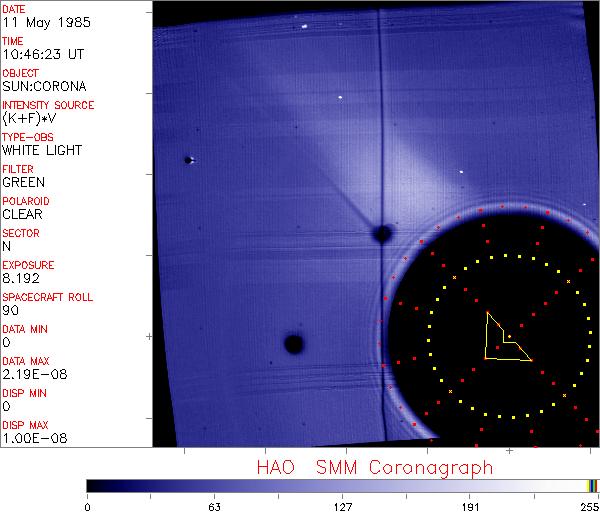Click the 10:46:23 UT time value
Screen dimensions: 600x512
[x=42, y=54]
